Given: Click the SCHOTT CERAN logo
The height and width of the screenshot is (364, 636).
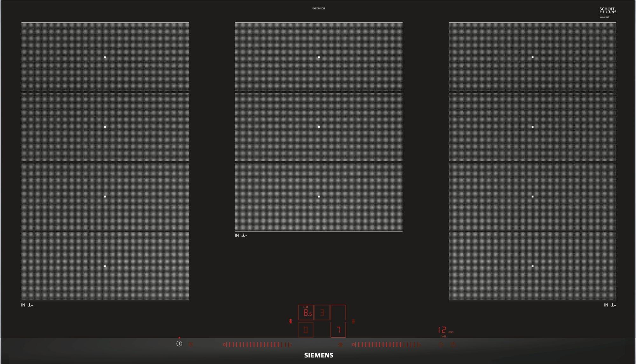Looking at the screenshot, I should click(x=608, y=10).
